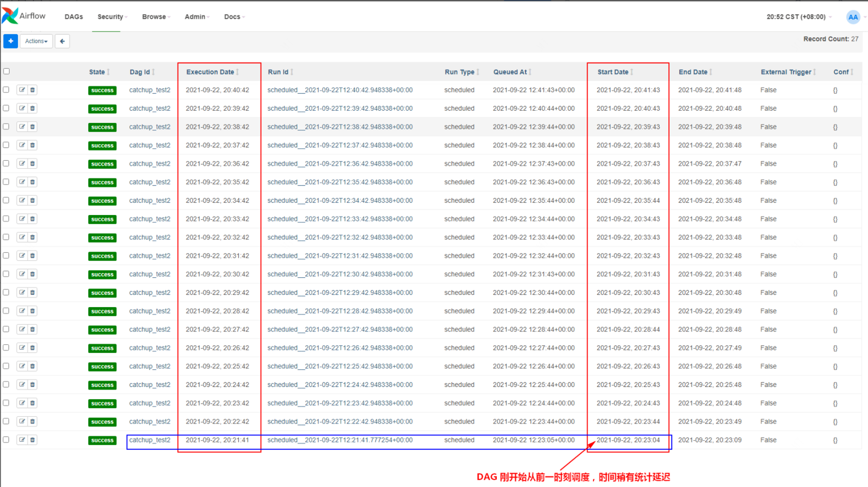Screen dimensions: 868x487
Task: Sort by Dag Id column
Action: coord(142,72)
